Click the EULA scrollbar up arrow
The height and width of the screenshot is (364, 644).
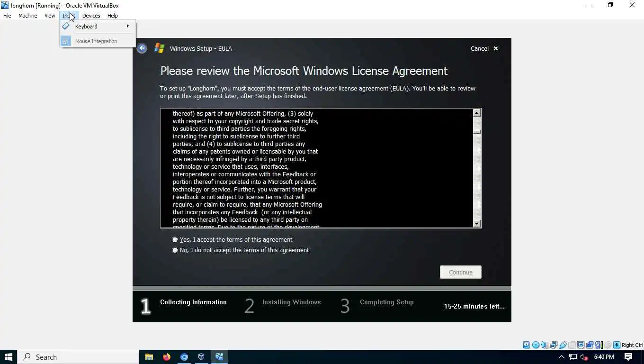coord(477,113)
